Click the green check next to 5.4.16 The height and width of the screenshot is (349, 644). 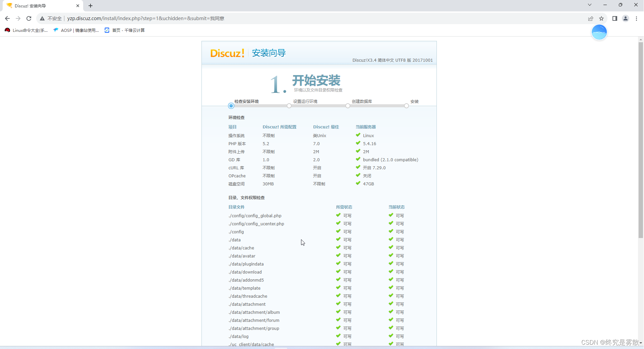tap(358, 143)
